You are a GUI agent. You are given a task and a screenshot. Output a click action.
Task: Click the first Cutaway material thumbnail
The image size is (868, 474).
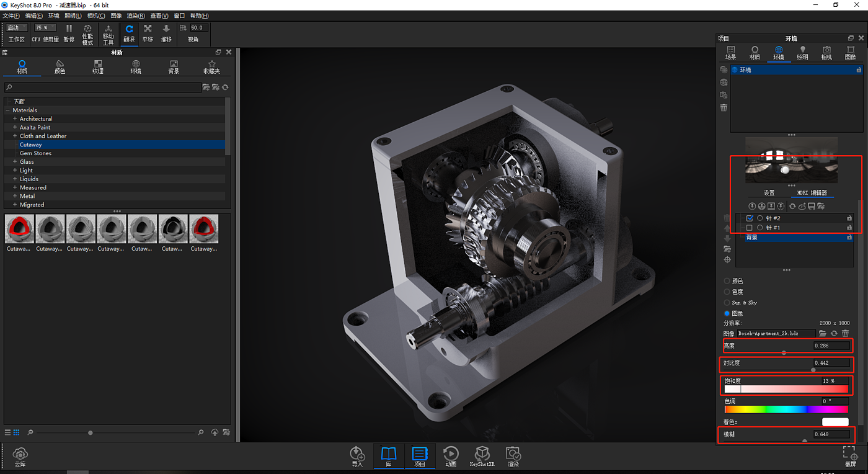pos(19,229)
